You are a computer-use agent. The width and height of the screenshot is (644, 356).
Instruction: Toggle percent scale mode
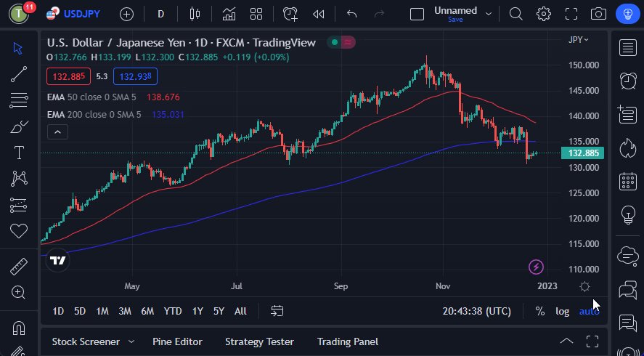(540, 311)
